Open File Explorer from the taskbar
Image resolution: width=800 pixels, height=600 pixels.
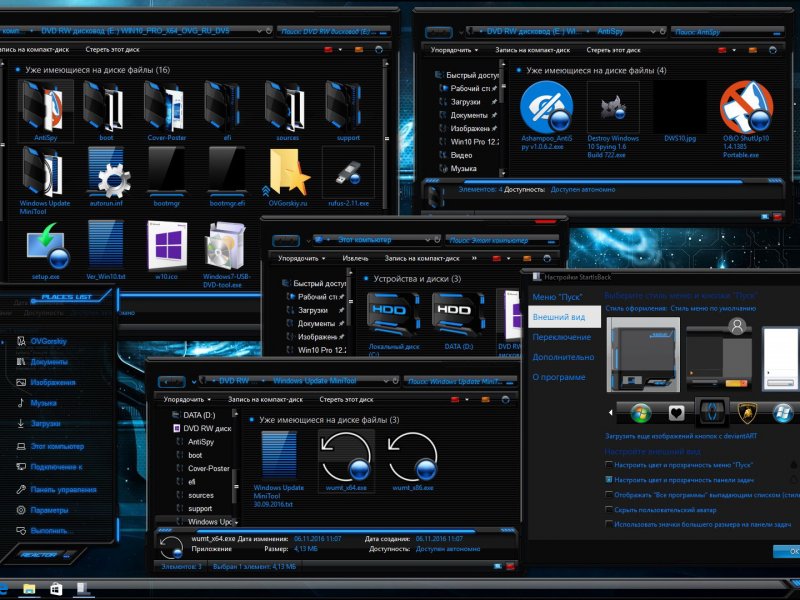30,589
